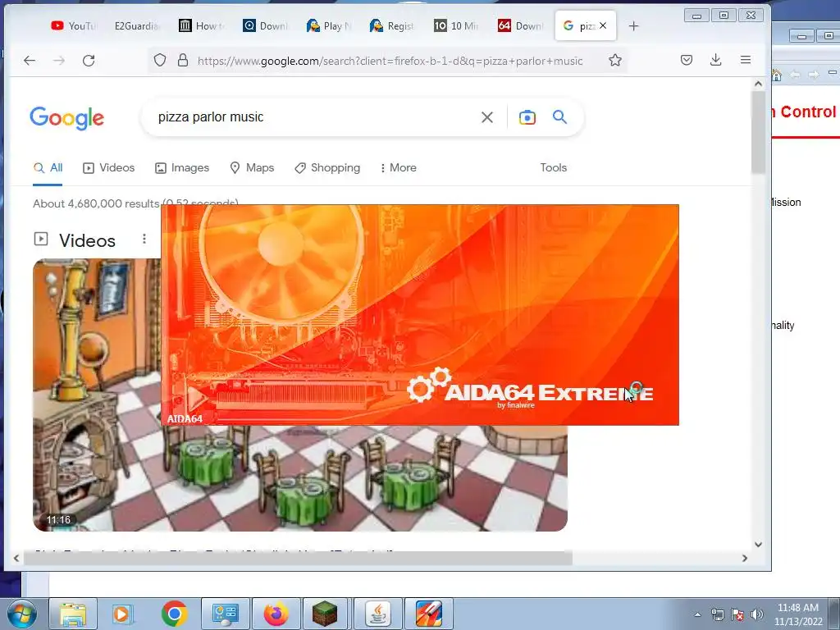The image size is (840, 630).
Task: Click the Google logo
Action: pyautogui.click(x=67, y=118)
